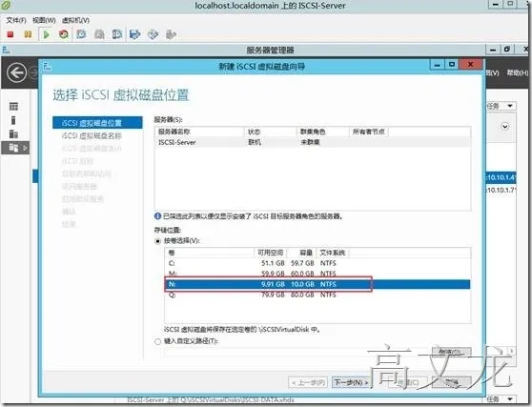Select the iSCSI 虚拟磁盘名称 wizard step
This screenshot has width=532, height=407.
tap(92, 135)
